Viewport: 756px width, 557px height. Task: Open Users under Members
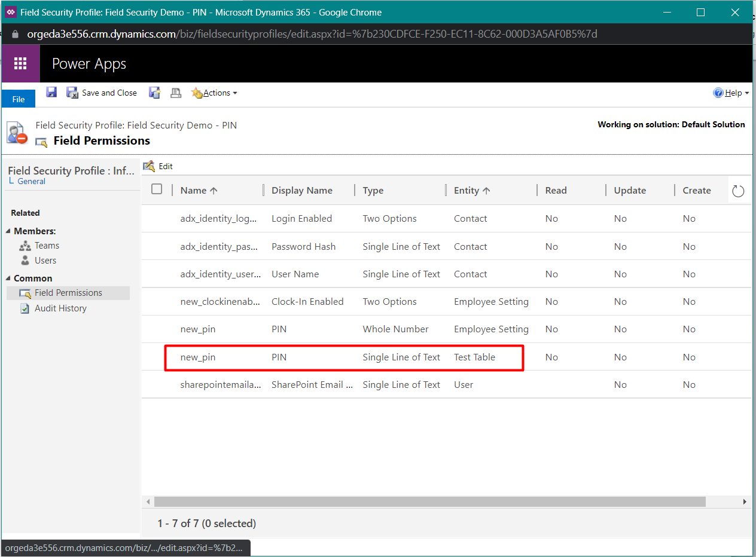click(45, 261)
